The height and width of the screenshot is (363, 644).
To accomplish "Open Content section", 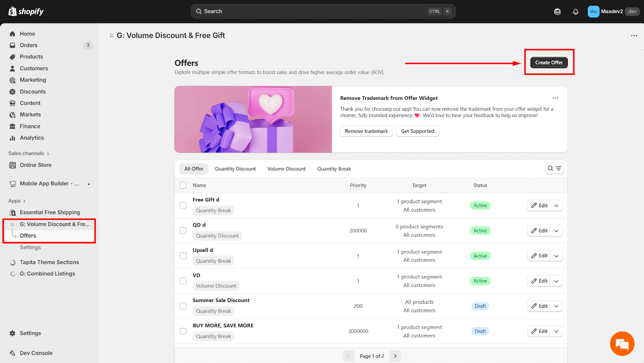I will (x=30, y=103).
